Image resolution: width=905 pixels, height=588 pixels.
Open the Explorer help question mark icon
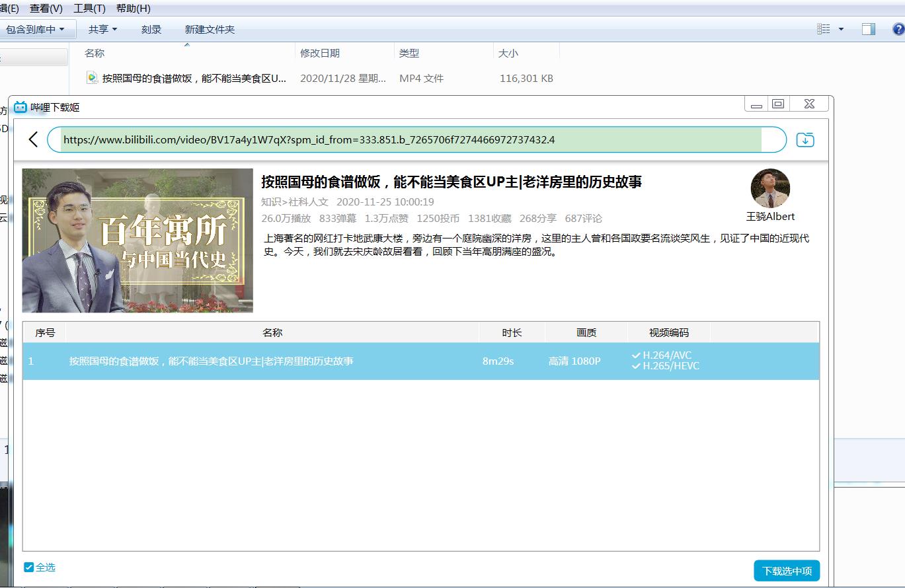coord(898,29)
